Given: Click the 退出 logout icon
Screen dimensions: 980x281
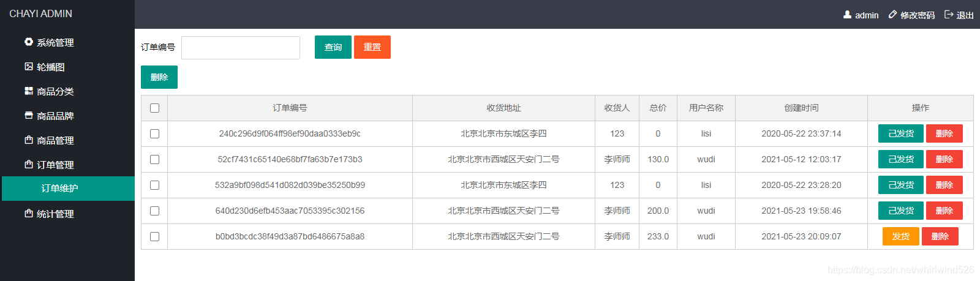Looking at the screenshot, I should pyautogui.click(x=949, y=14).
